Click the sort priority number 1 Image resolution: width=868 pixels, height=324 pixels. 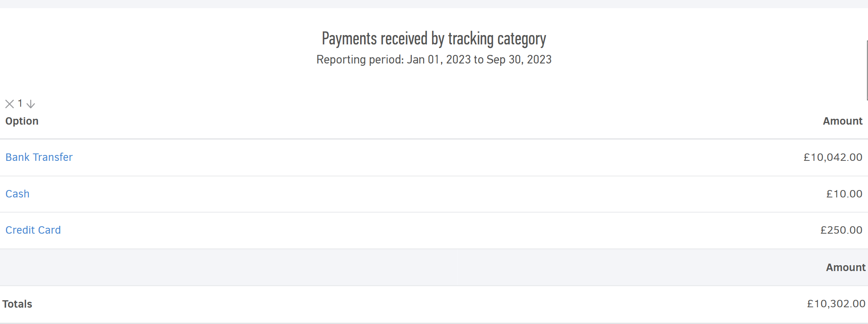tap(20, 104)
